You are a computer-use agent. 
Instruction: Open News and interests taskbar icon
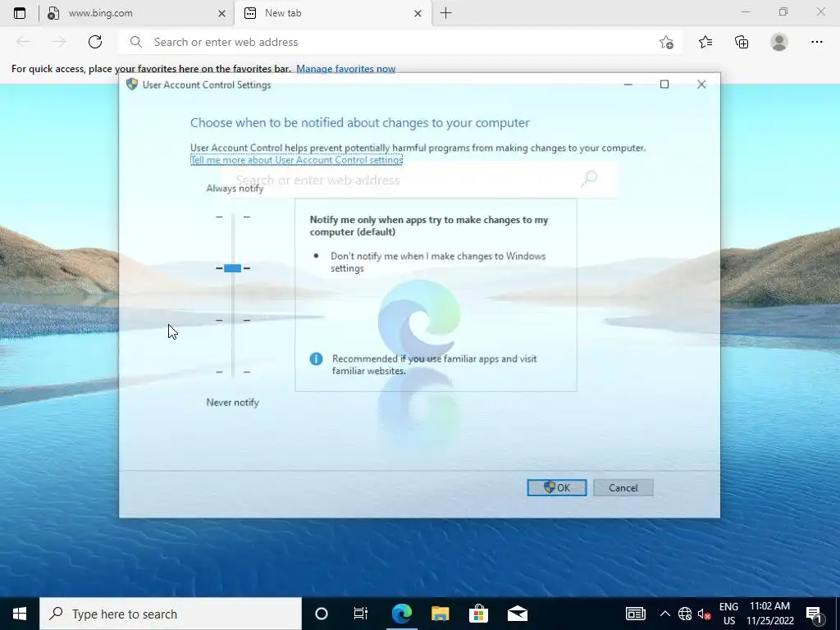[x=636, y=614]
